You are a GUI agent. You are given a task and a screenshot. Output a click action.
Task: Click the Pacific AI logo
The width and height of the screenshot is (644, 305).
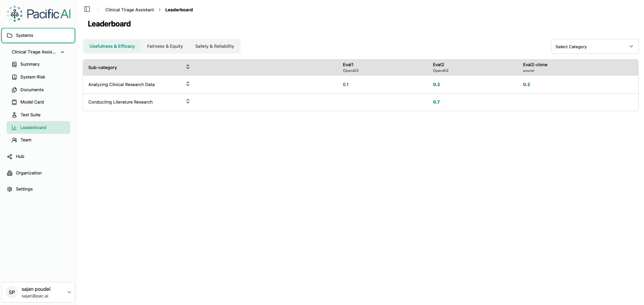38,13
